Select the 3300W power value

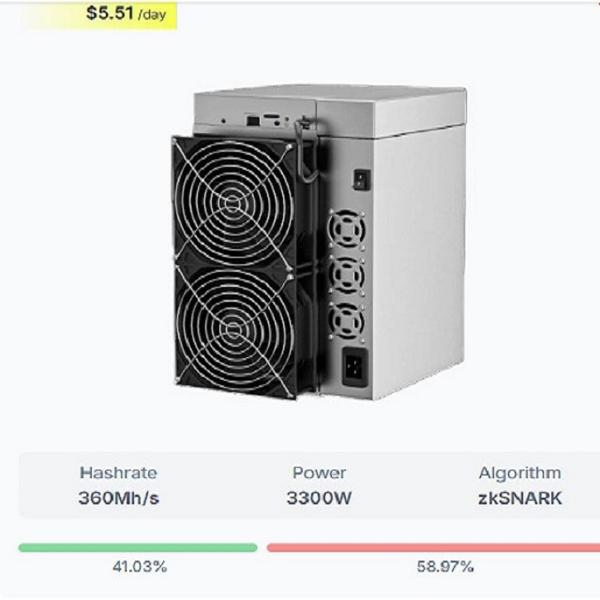[x=319, y=497]
